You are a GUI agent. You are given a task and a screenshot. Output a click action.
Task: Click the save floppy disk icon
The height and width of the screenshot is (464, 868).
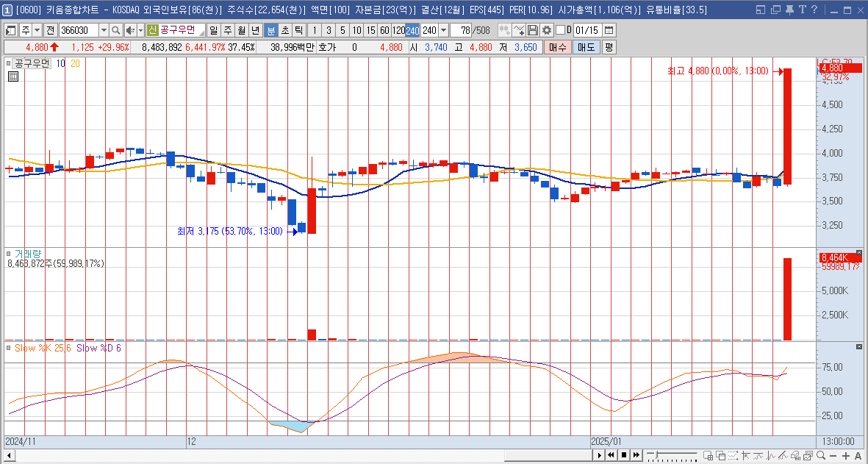533,30
